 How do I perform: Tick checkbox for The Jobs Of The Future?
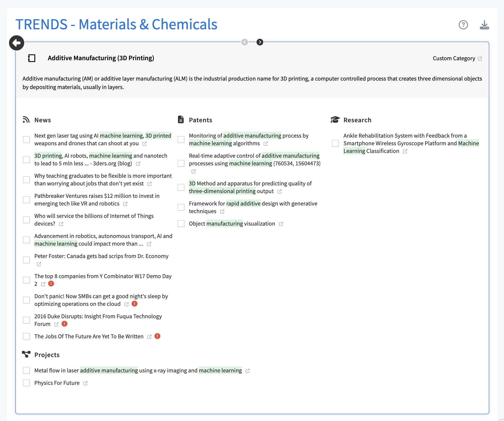tap(26, 336)
